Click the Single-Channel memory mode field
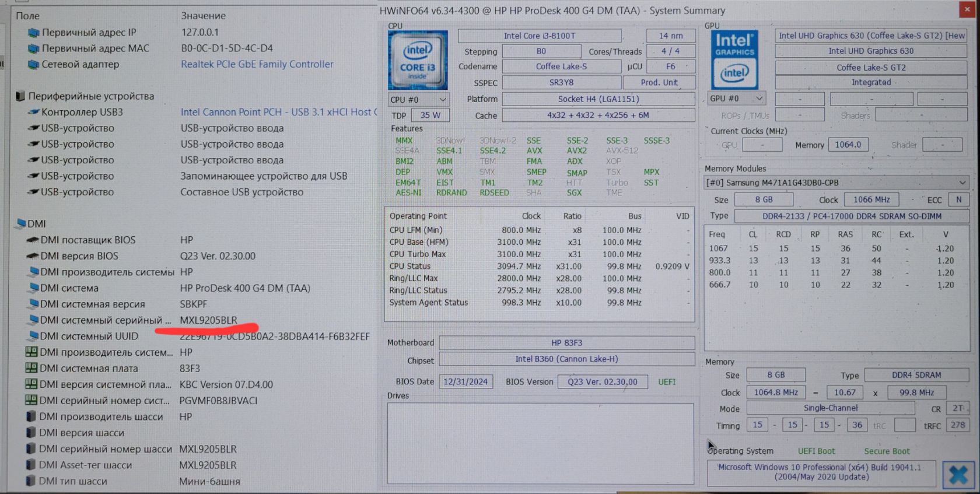The width and height of the screenshot is (980, 494). click(831, 408)
